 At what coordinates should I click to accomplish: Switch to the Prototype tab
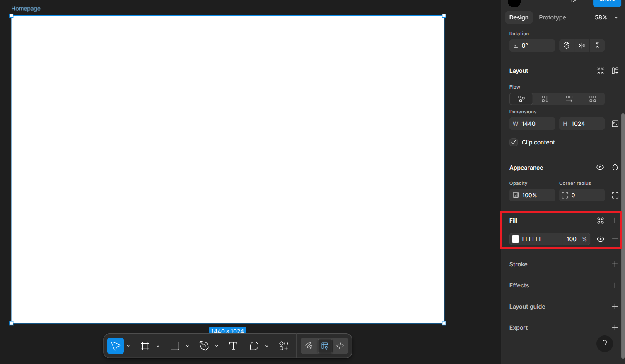[552, 17]
